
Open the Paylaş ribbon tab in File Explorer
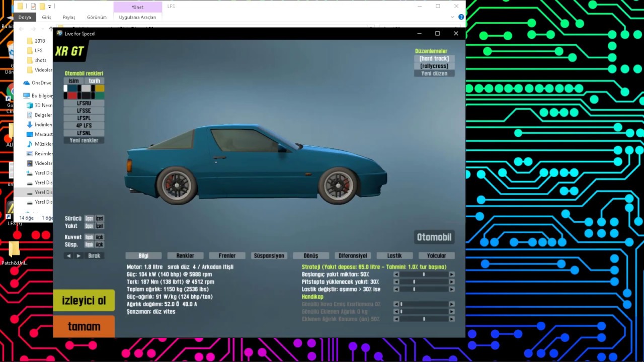pos(69,17)
